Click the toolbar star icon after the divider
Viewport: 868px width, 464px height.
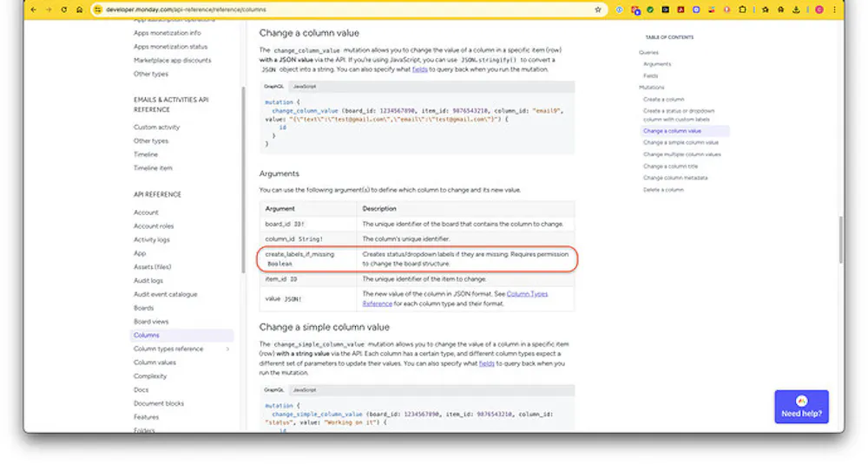[x=766, y=10]
